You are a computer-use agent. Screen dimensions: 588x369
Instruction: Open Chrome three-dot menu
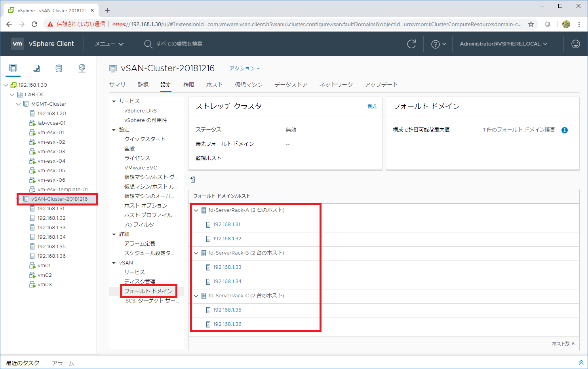click(579, 24)
